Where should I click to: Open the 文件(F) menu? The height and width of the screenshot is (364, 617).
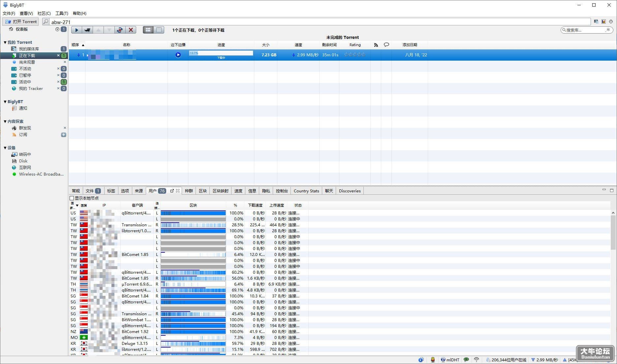tap(9, 14)
